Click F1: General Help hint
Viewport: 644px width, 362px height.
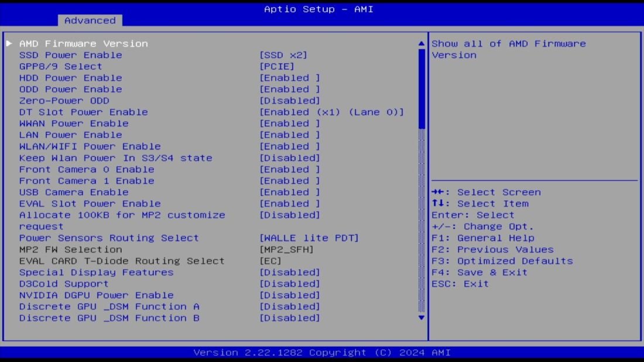(483, 238)
